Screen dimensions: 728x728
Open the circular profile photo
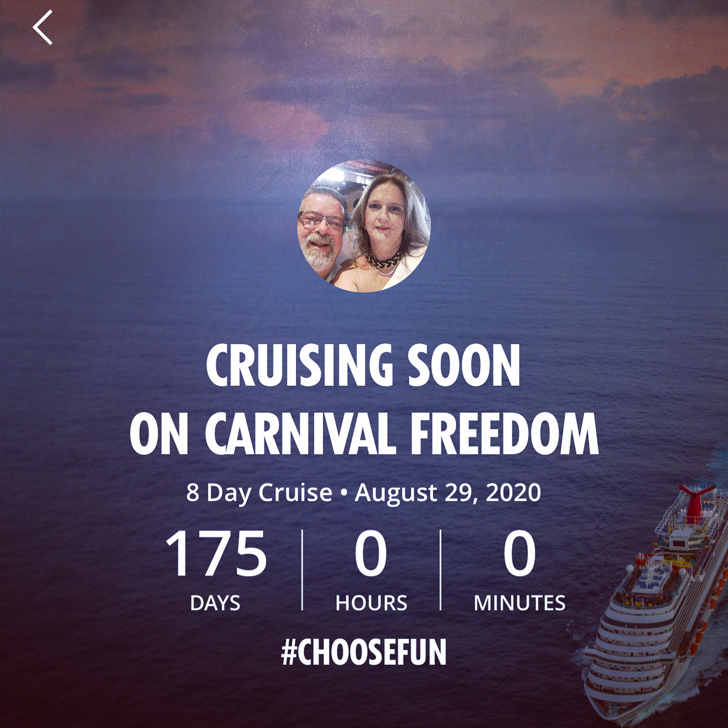[x=364, y=226]
